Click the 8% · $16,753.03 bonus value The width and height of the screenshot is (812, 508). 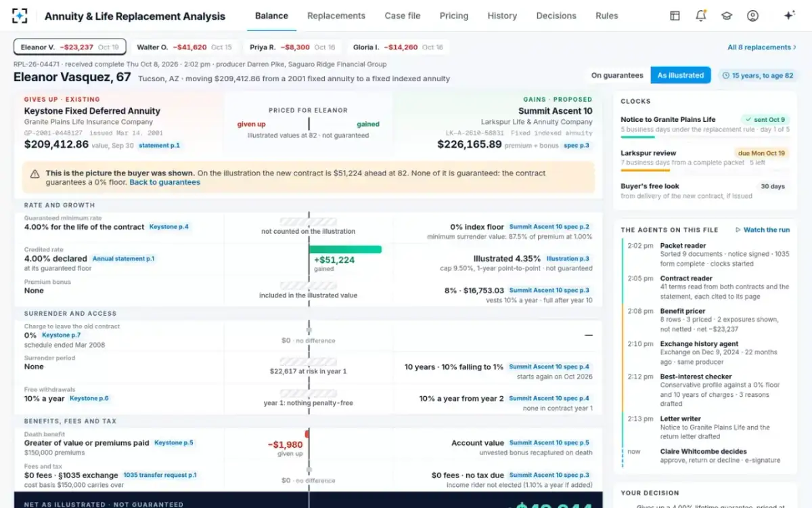pos(474,290)
